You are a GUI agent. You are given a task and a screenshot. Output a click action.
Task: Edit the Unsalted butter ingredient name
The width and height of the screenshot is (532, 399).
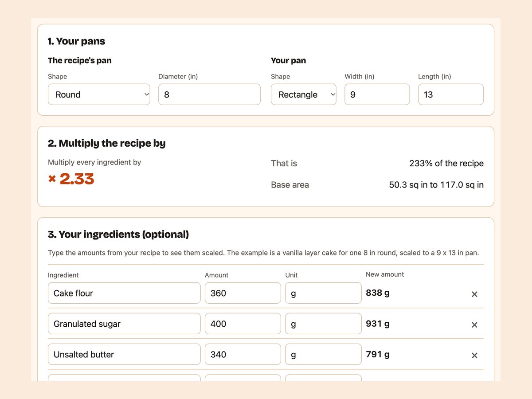coord(124,354)
